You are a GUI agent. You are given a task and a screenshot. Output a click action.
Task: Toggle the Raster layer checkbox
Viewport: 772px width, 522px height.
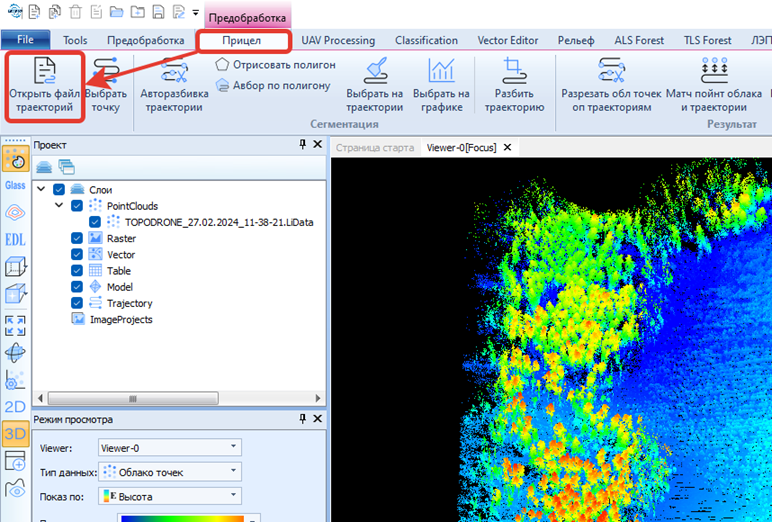(77, 238)
